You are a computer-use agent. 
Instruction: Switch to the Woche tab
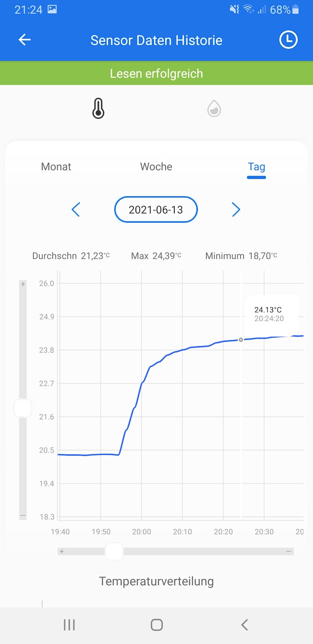pos(156,167)
